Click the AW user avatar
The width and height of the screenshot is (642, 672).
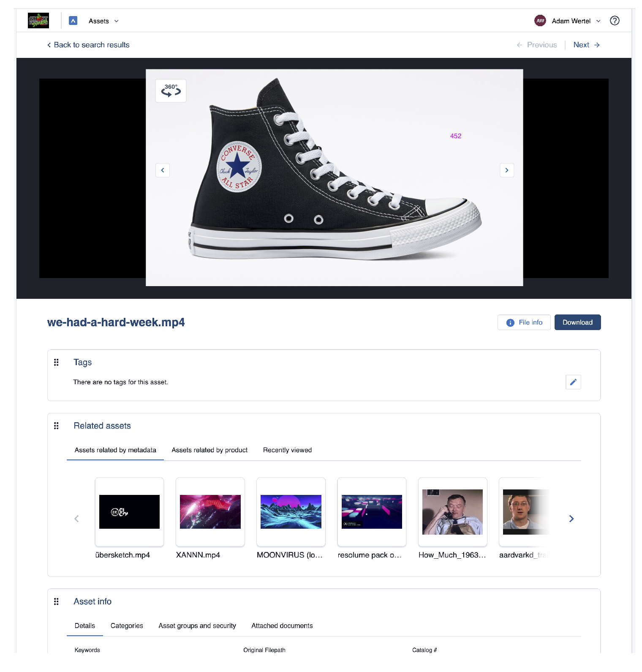click(540, 21)
